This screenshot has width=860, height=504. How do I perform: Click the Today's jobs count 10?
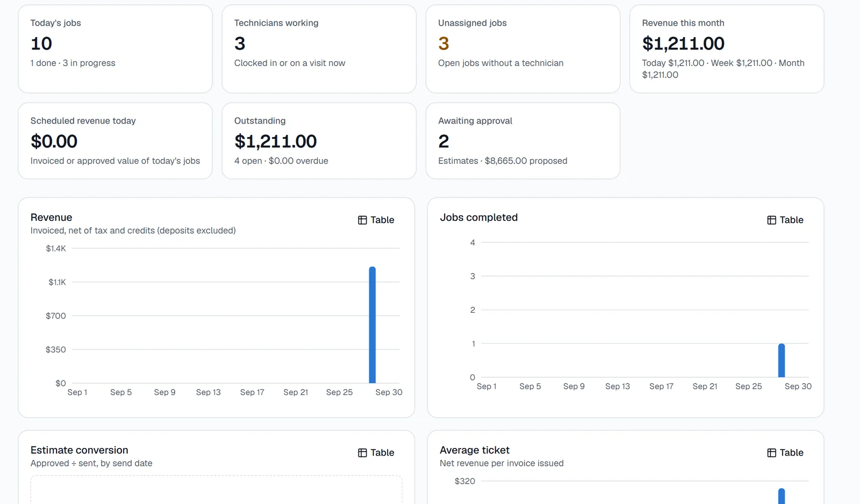(41, 44)
